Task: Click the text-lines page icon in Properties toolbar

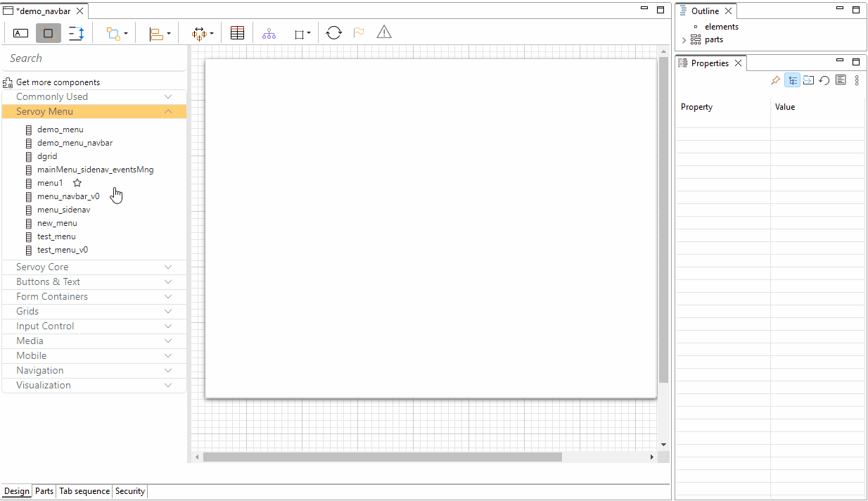Action: [x=841, y=81]
